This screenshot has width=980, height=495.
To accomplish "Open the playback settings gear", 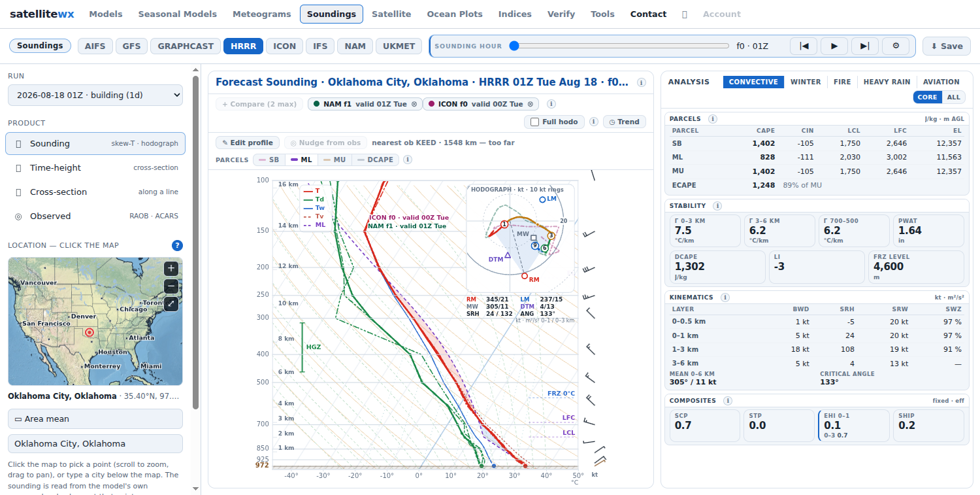I will [x=896, y=46].
